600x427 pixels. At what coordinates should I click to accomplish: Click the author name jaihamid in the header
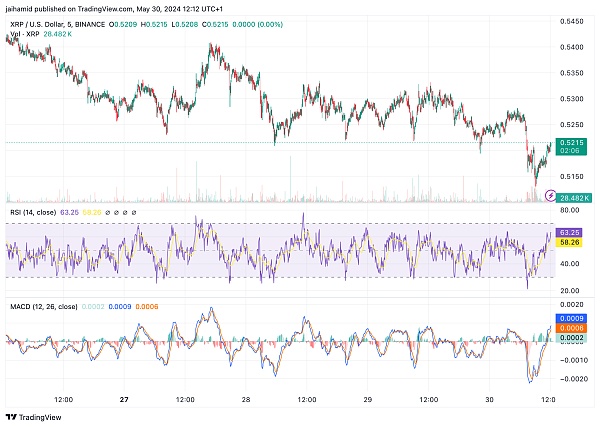(x=22, y=7)
